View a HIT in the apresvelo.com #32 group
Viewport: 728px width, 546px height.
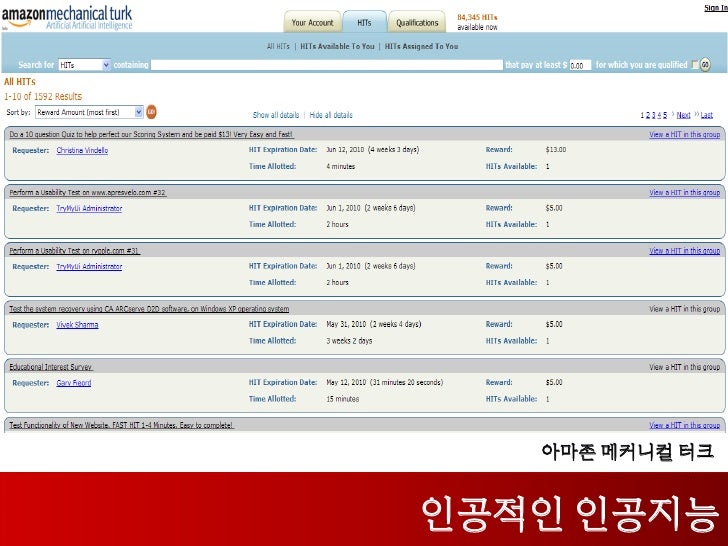[x=684, y=193]
